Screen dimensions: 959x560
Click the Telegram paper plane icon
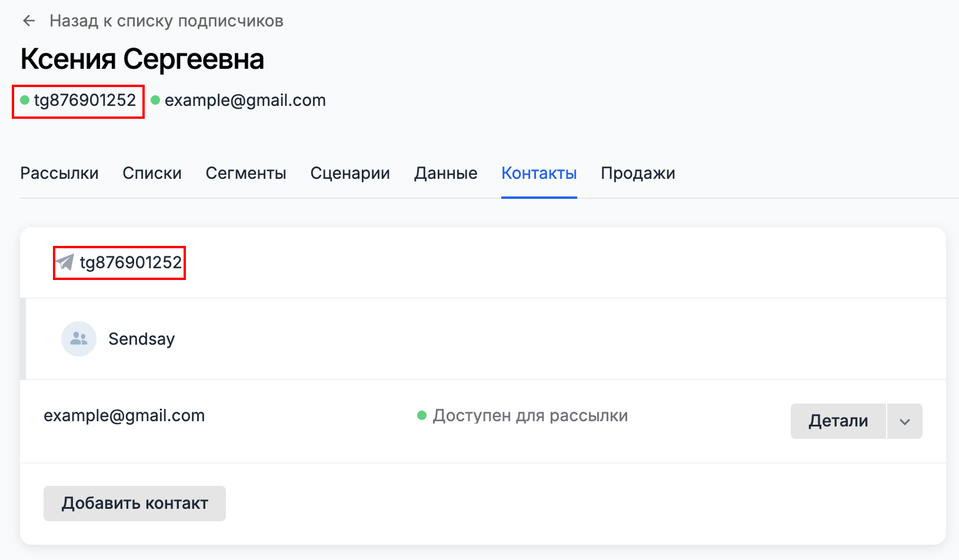(65, 262)
